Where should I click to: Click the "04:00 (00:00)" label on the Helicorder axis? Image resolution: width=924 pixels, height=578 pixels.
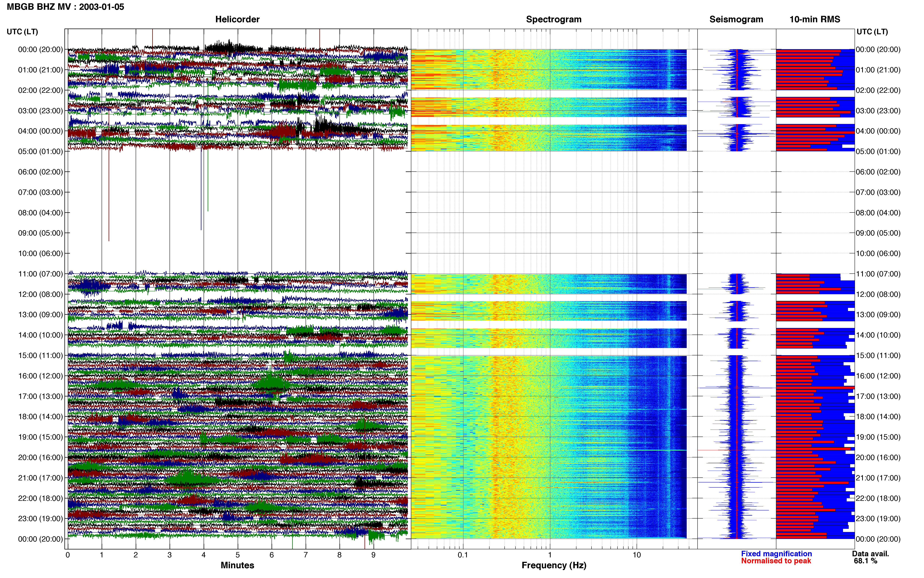coord(41,131)
